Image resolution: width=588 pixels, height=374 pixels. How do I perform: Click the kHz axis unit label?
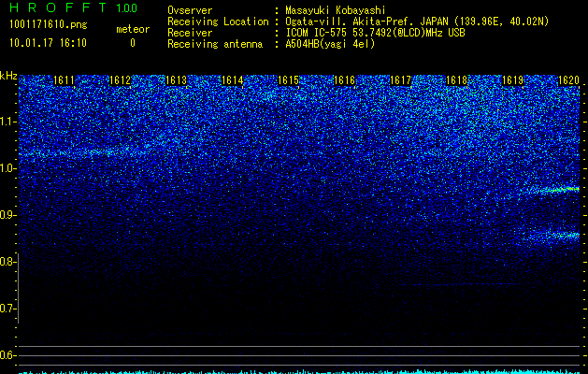[x=8, y=76]
